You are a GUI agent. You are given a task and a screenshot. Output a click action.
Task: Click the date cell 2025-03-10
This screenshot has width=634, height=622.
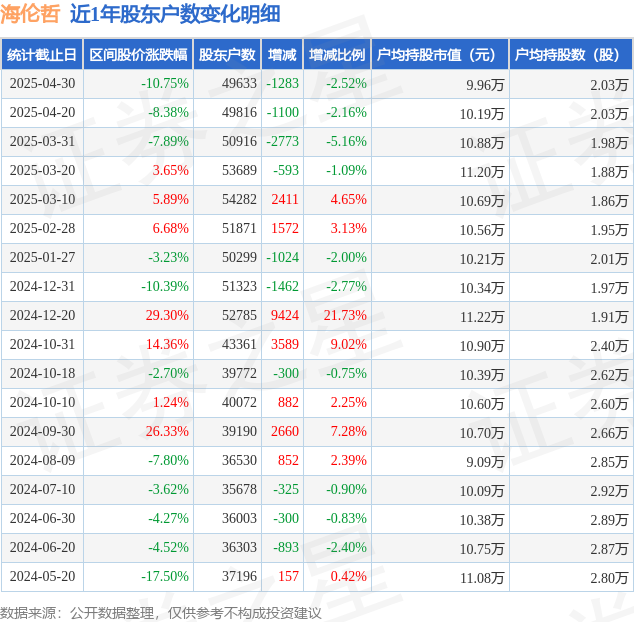point(42,199)
